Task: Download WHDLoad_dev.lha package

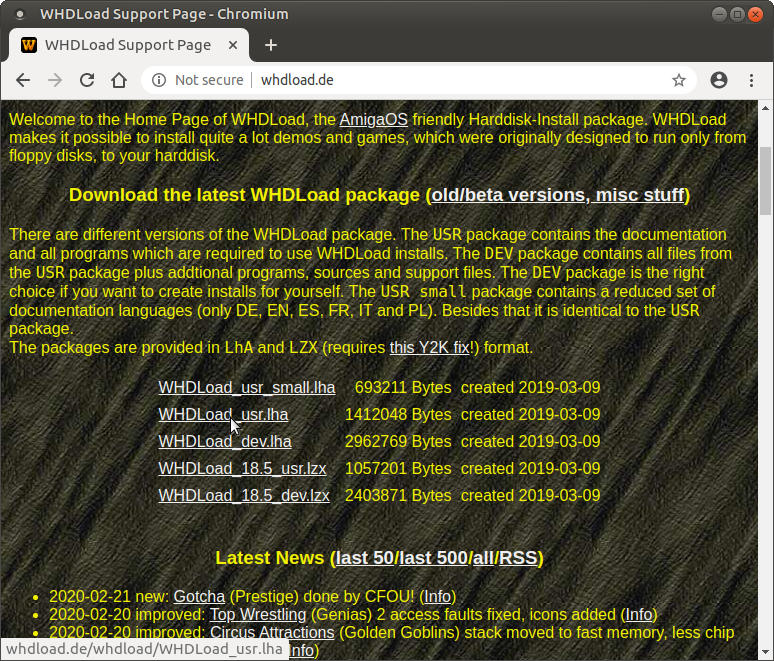Action: click(x=225, y=442)
